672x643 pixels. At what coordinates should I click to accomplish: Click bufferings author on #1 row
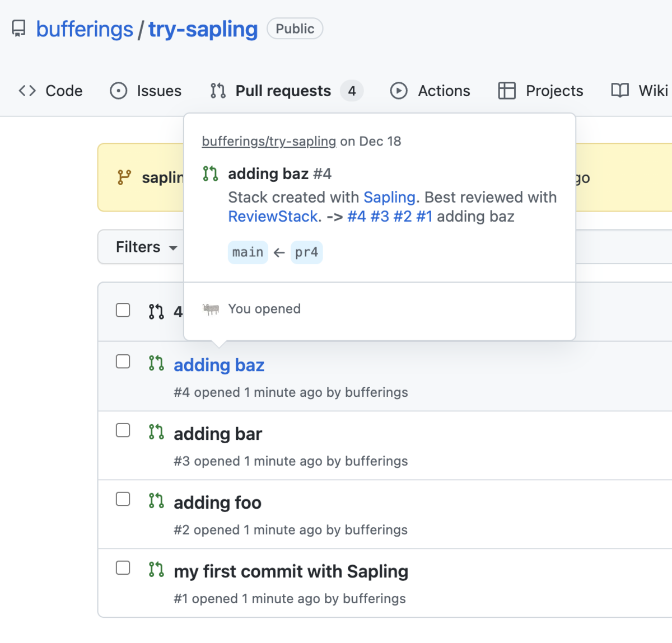[374, 599]
